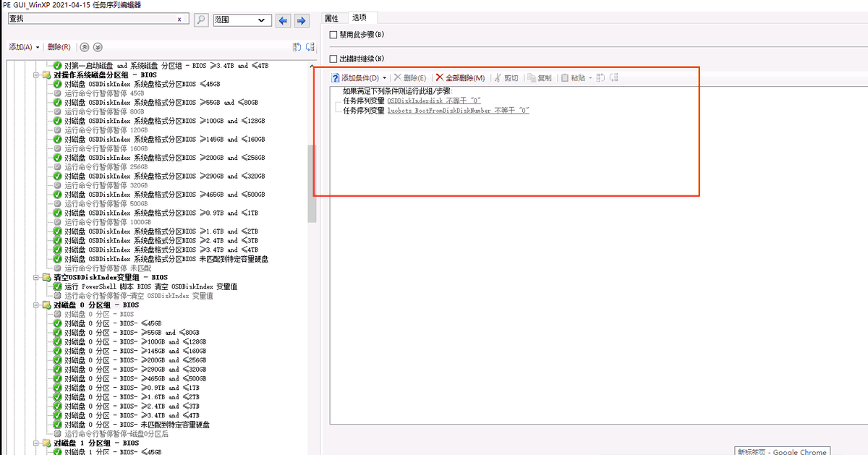Viewport: 868px width, 455px height.
Task: Open condition link OSDDiskIndexdisk 不等于 "0"
Action: click(434, 101)
